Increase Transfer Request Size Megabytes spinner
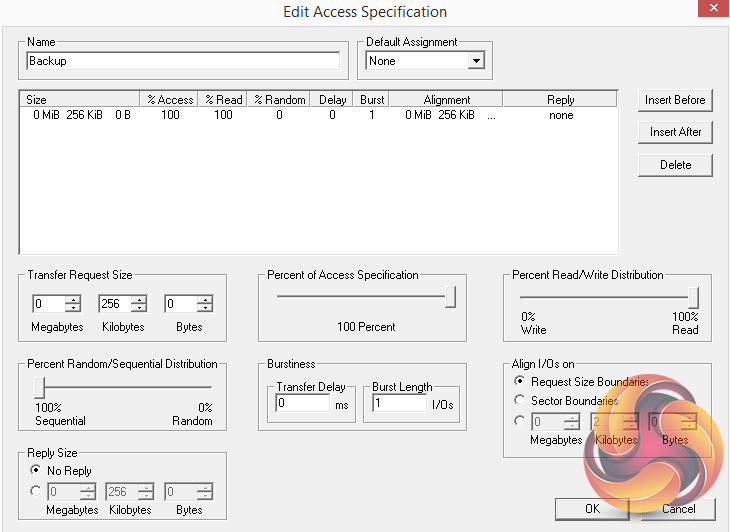Image resolution: width=730 pixels, height=532 pixels. [x=72, y=300]
